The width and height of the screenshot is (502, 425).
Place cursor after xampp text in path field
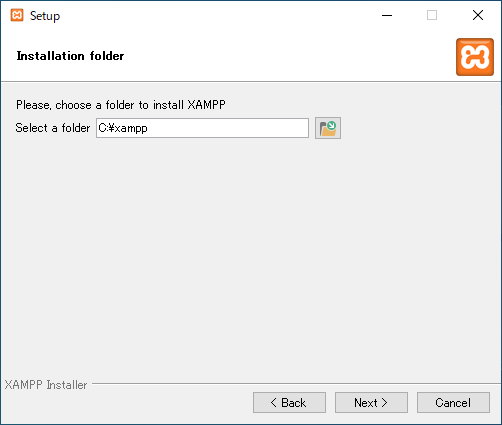pos(149,128)
